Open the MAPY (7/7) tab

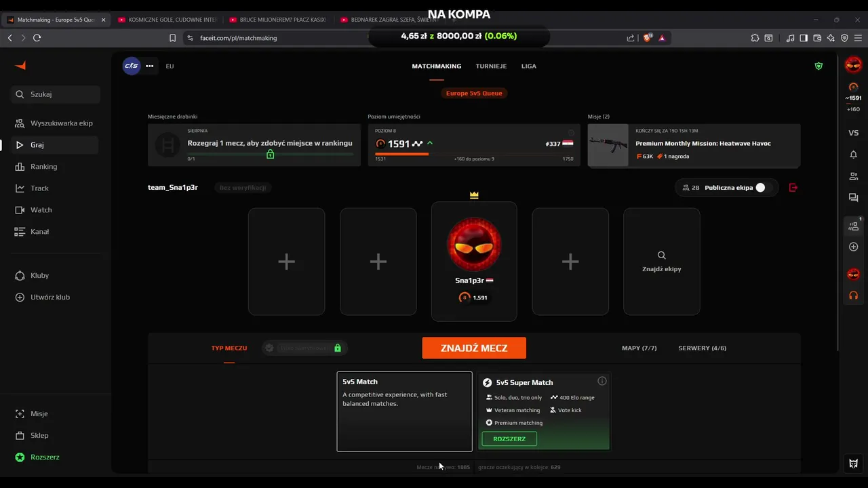(x=639, y=348)
